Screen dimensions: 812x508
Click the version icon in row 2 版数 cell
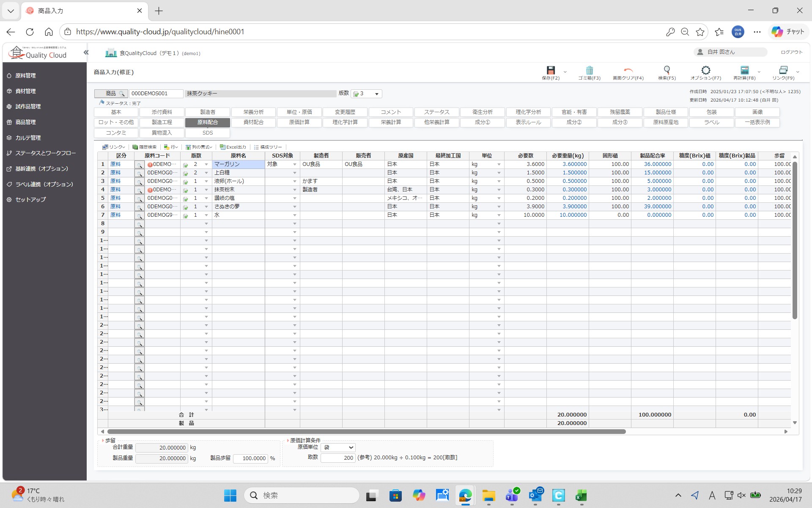coord(185,173)
